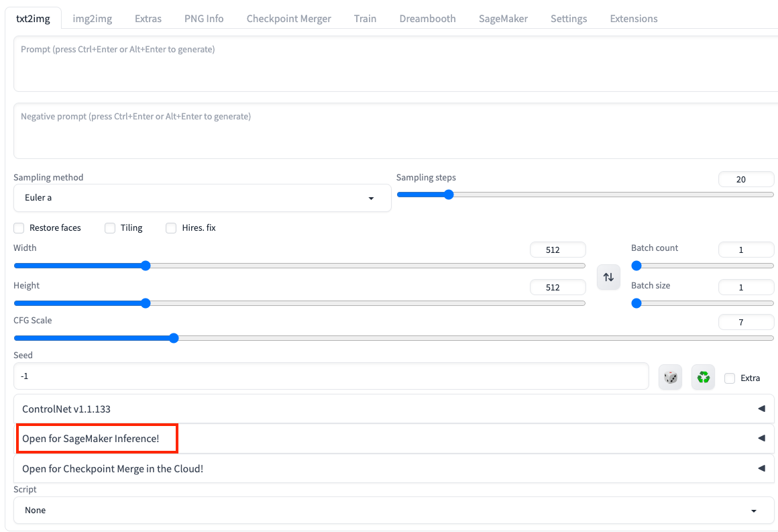Expand Checkpoint Merge in the Cloud section
This screenshot has height=532, width=778.
[x=394, y=469]
